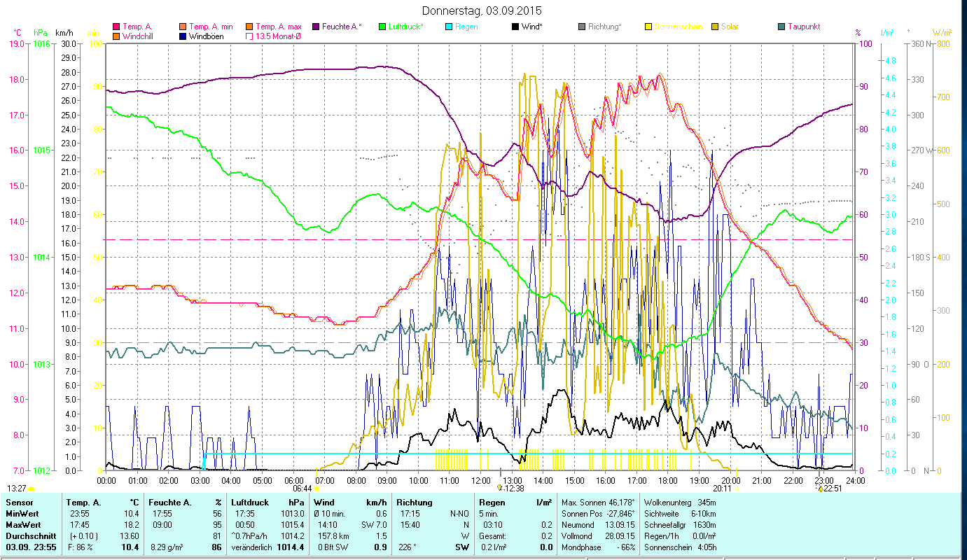The image size is (967, 560).
Task: Click the Sensor header in the table
Action: pyautogui.click(x=18, y=503)
